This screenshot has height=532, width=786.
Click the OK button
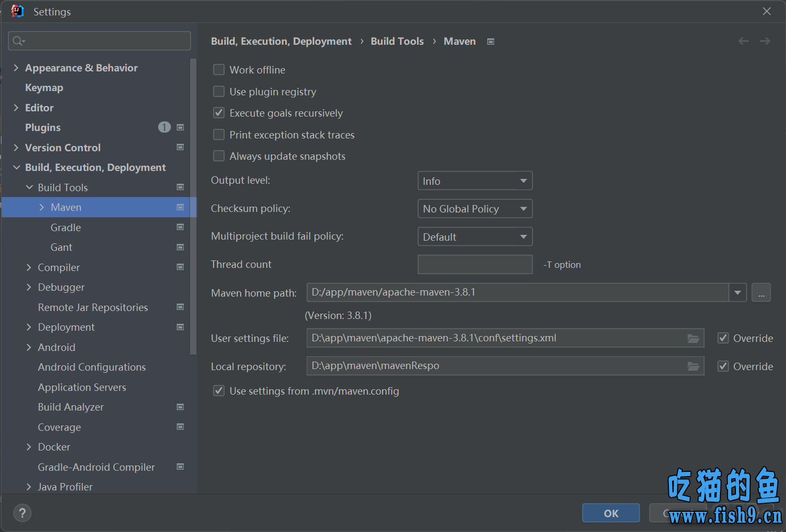[611, 513]
